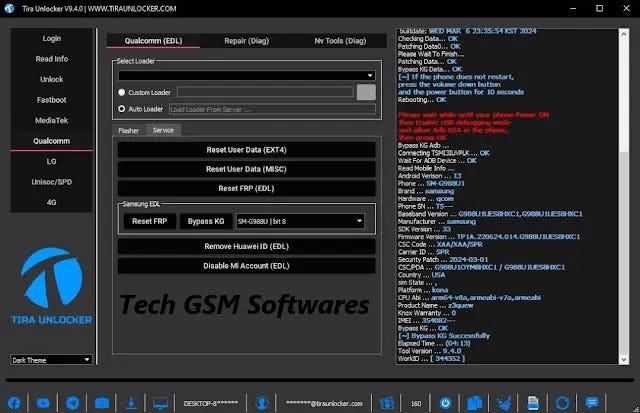Click Samsung EDL Reset FRP button
Screen dimensions: 640x413
(x=150, y=221)
